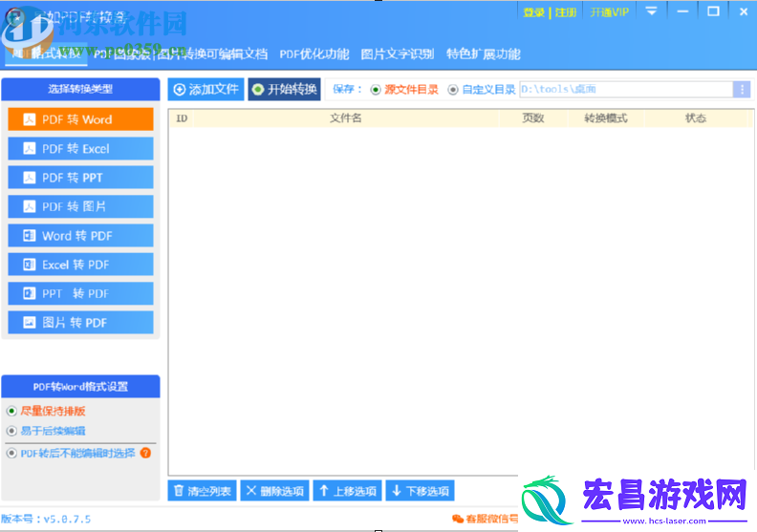This screenshot has width=757, height=532.
Task: Click 开通VIP link
Action: 609,12
